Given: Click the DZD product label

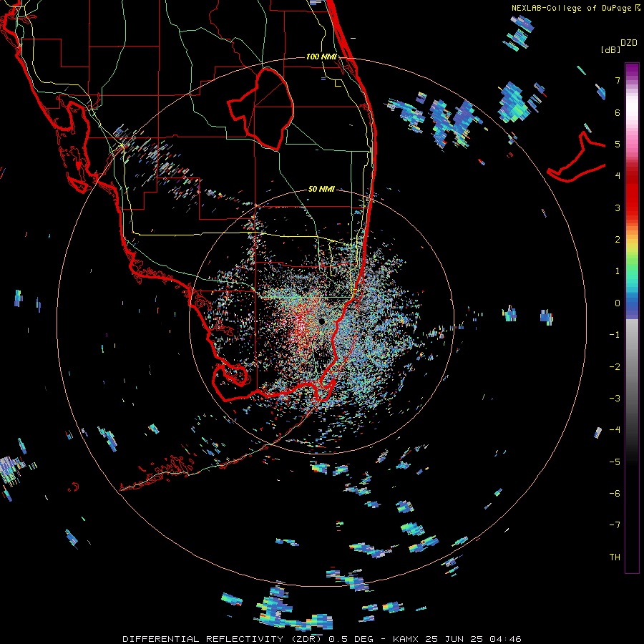Looking at the screenshot, I should [x=629, y=43].
